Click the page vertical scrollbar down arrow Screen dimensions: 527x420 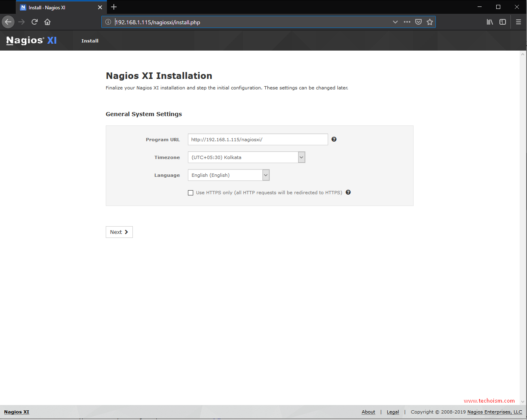[x=523, y=401]
